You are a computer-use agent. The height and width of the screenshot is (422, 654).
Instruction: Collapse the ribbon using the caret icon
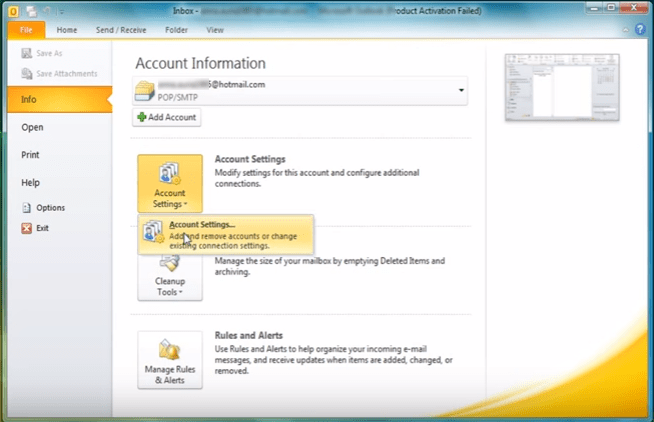tap(625, 30)
